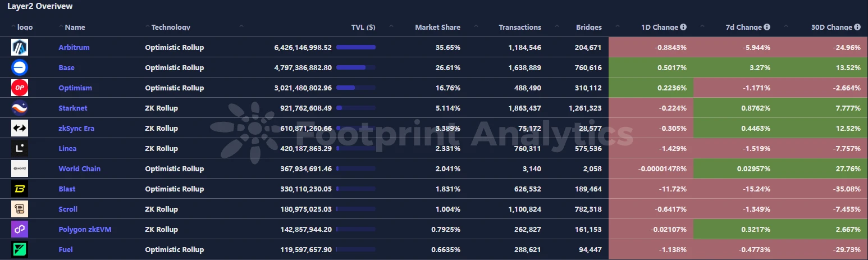Click the Linea logo icon
868x260 pixels.
tap(20, 149)
